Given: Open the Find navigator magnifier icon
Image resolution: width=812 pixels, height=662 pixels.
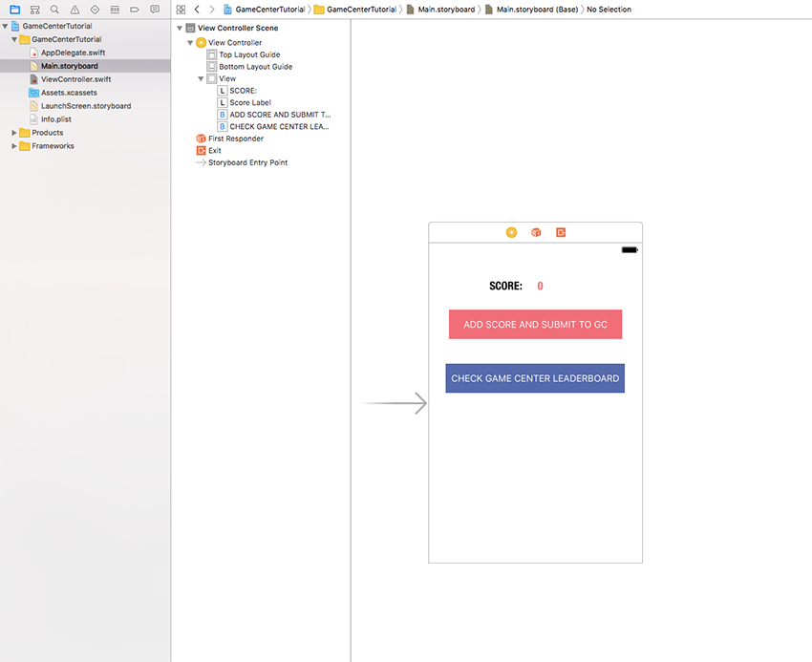Looking at the screenshot, I should [54, 10].
